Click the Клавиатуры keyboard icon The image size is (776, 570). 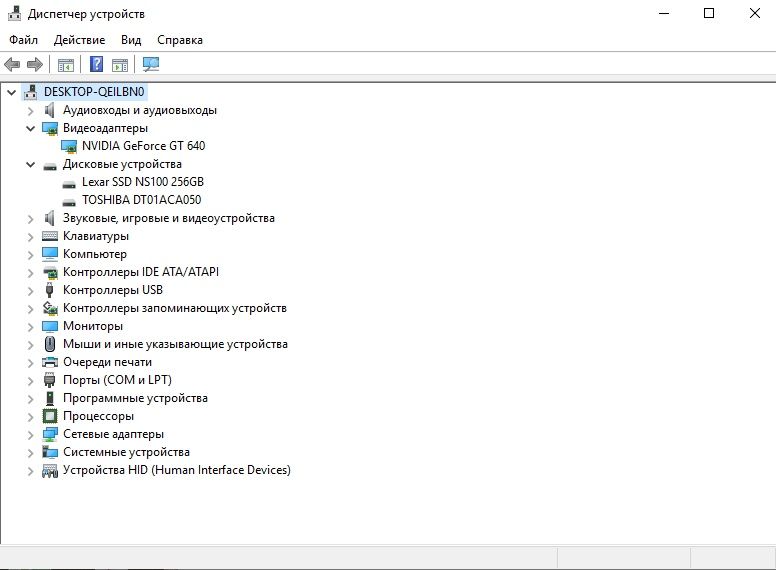coord(50,236)
